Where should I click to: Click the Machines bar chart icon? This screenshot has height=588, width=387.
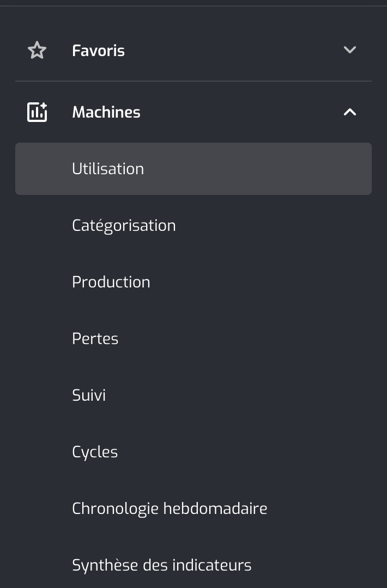[x=37, y=112]
